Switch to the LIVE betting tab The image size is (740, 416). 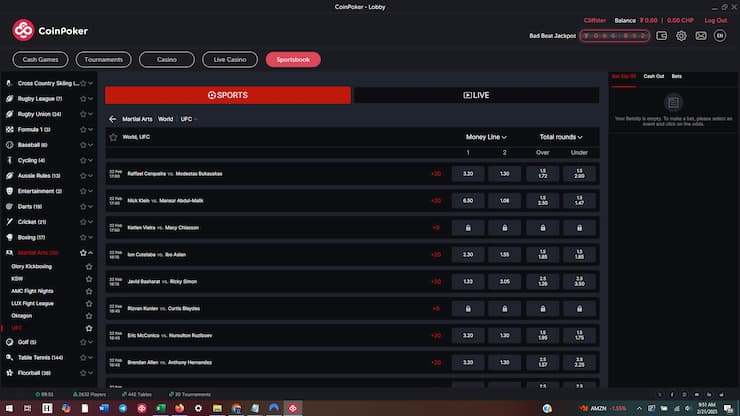pos(476,95)
